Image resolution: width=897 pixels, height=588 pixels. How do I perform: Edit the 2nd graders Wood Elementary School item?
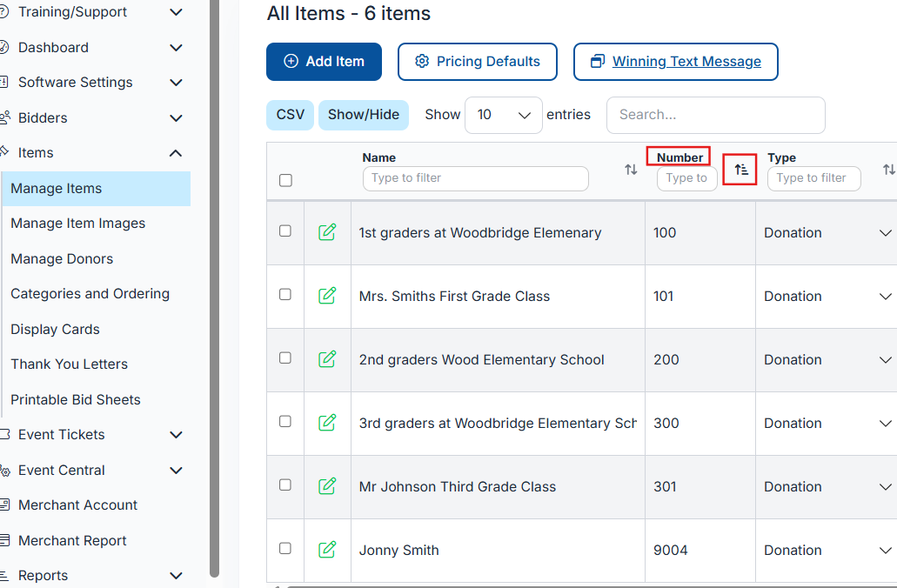pyautogui.click(x=327, y=359)
